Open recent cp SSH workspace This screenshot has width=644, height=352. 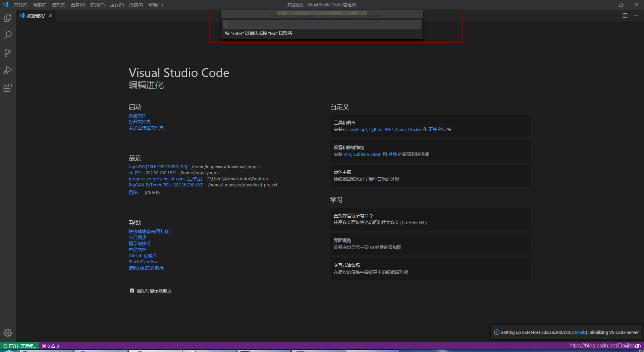click(152, 173)
